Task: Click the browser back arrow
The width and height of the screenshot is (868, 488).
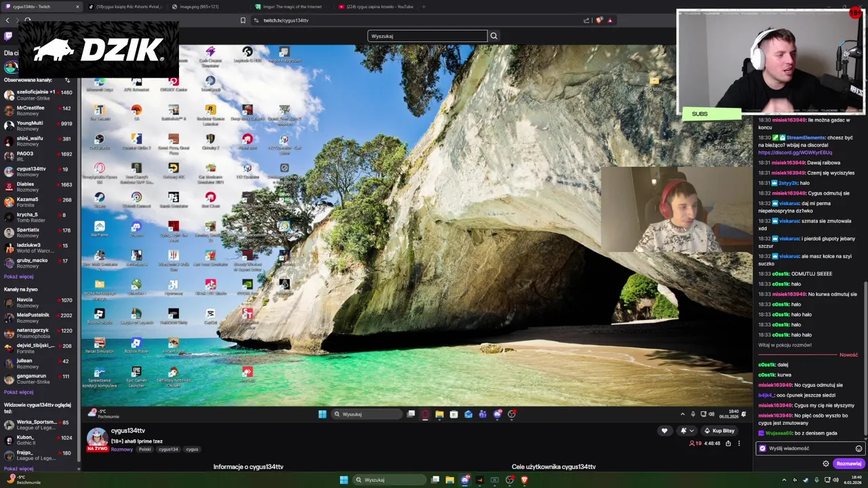Action: pyautogui.click(x=7, y=20)
